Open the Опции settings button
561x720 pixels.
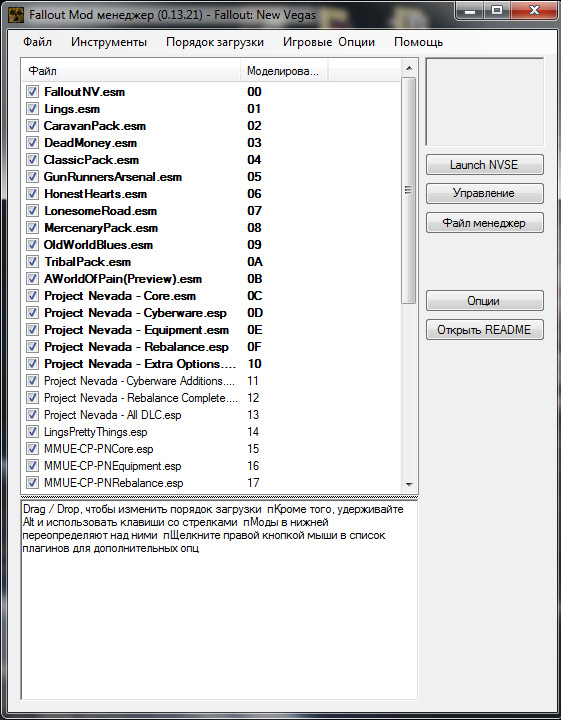coord(484,301)
